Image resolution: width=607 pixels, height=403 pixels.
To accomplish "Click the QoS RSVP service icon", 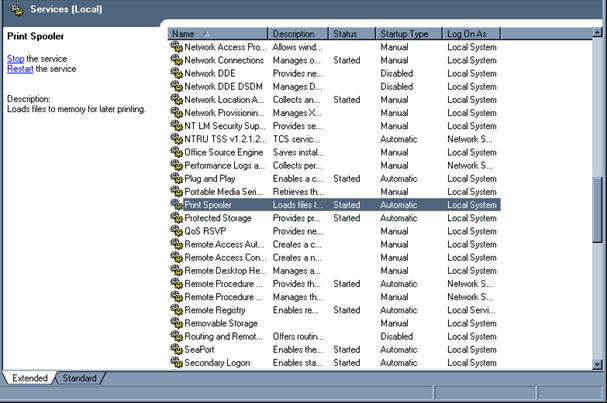I will coord(176,231).
